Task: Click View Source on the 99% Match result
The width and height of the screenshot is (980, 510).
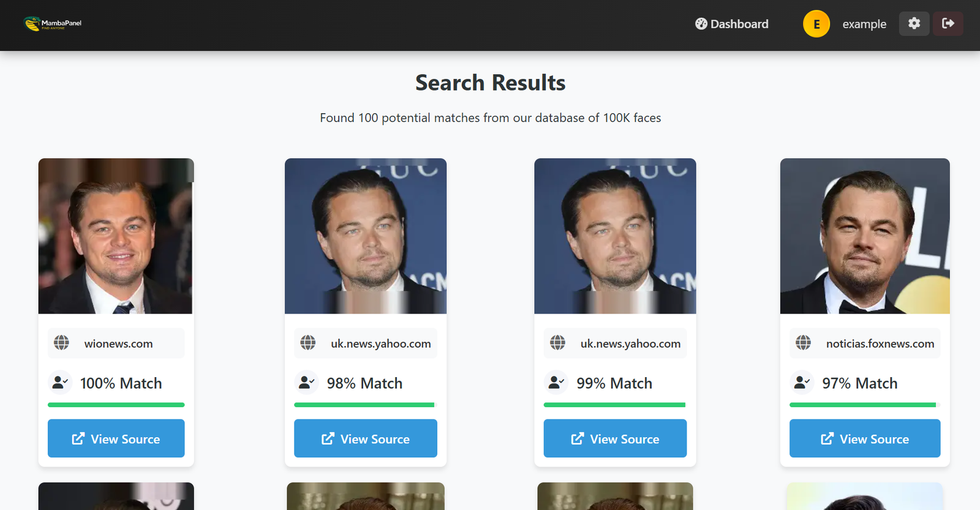Action: 614,438
